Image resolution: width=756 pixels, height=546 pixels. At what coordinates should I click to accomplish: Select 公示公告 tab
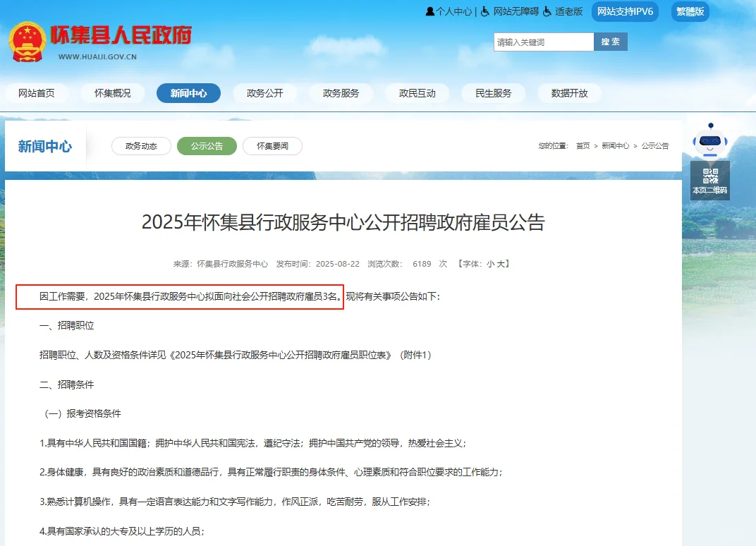tap(207, 146)
